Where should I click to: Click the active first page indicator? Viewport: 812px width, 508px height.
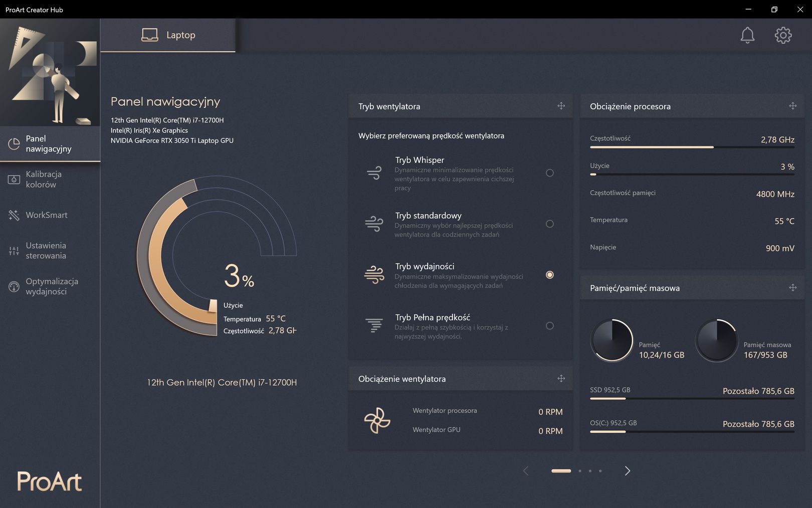(561, 471)
